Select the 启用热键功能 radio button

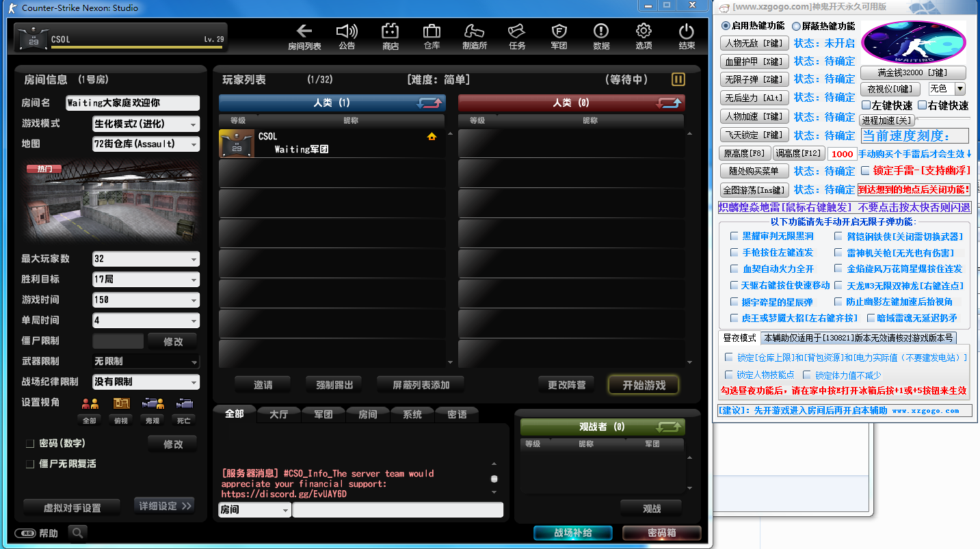click(726, 26)
